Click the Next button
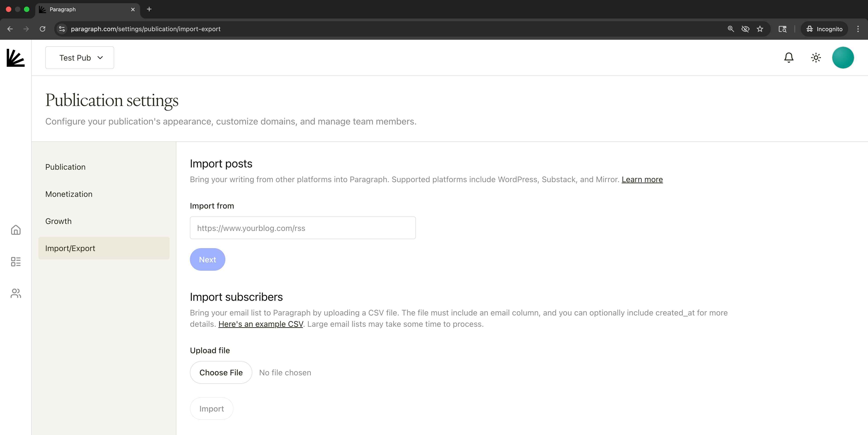Screen dimensions: 868x435 [207, 259]
